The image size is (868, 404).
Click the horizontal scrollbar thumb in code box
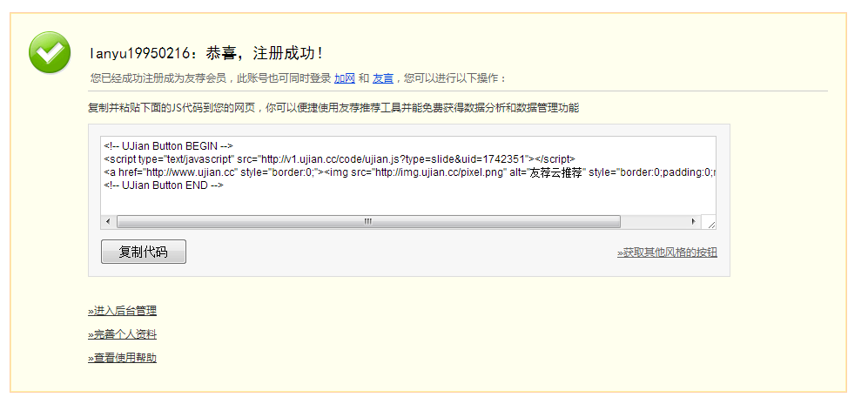click(x=368, y=221)
